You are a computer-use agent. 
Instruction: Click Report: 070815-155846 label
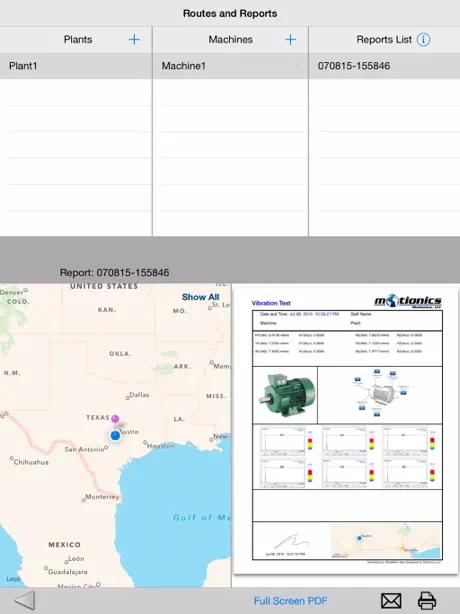(114, 273)
